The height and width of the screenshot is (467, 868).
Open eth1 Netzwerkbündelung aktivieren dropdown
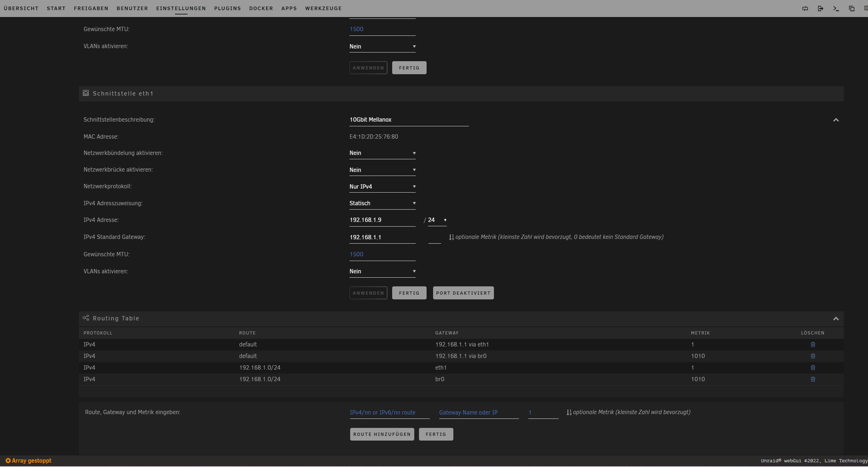tap(382, 153)
